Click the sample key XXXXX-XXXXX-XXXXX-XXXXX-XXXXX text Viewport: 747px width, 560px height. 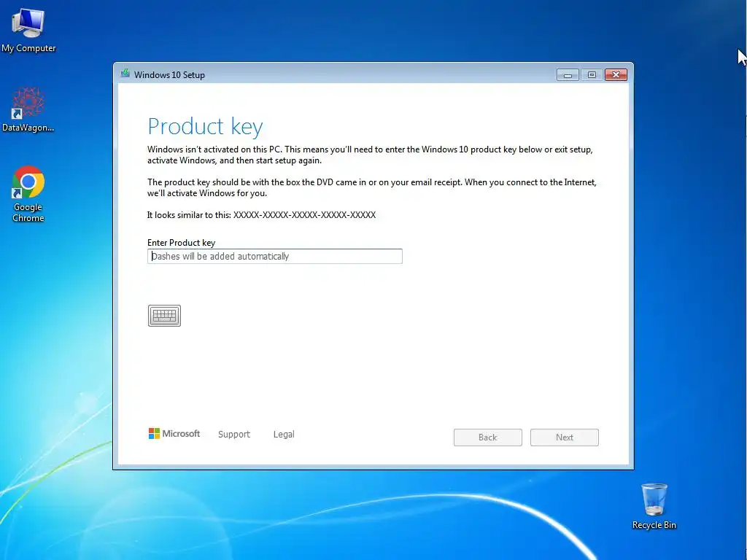pyautogui.click(x=304, y=215)
